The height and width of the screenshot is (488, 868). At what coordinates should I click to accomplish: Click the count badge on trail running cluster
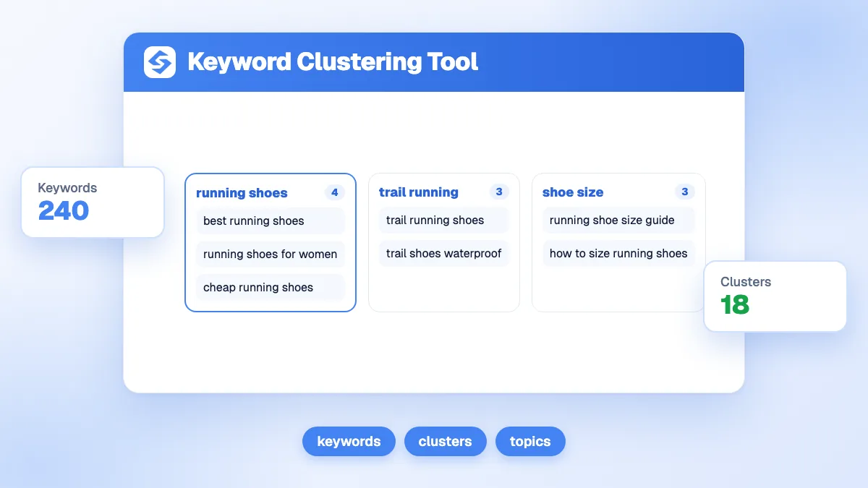pos(499,192)
